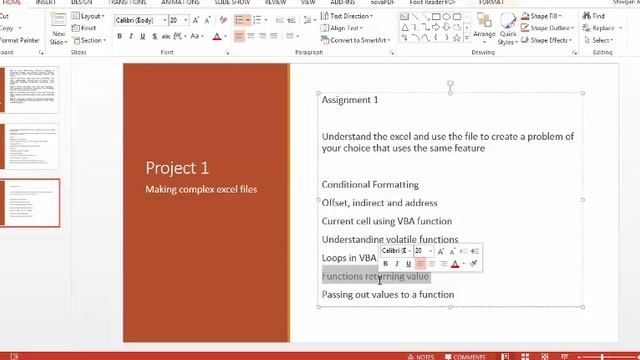Screen dimensions: 640x360
Task: Switch to reading view in status bar
Action: tap(544, 357)
